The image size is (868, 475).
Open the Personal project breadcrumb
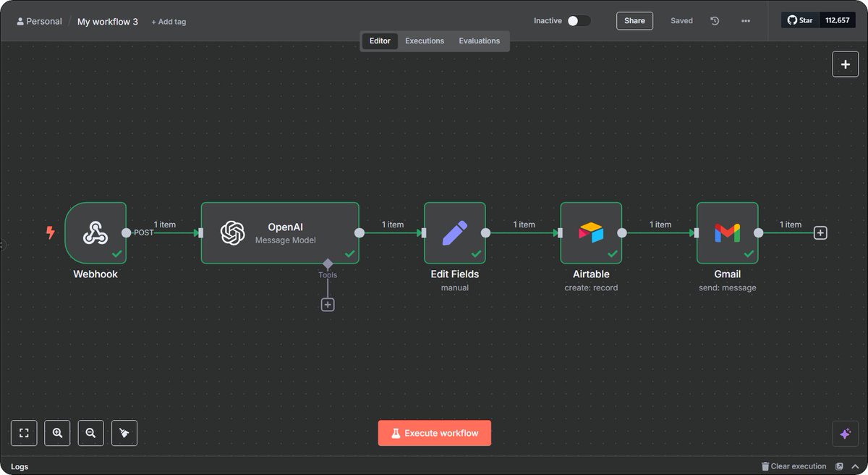(x=39, y=21)
